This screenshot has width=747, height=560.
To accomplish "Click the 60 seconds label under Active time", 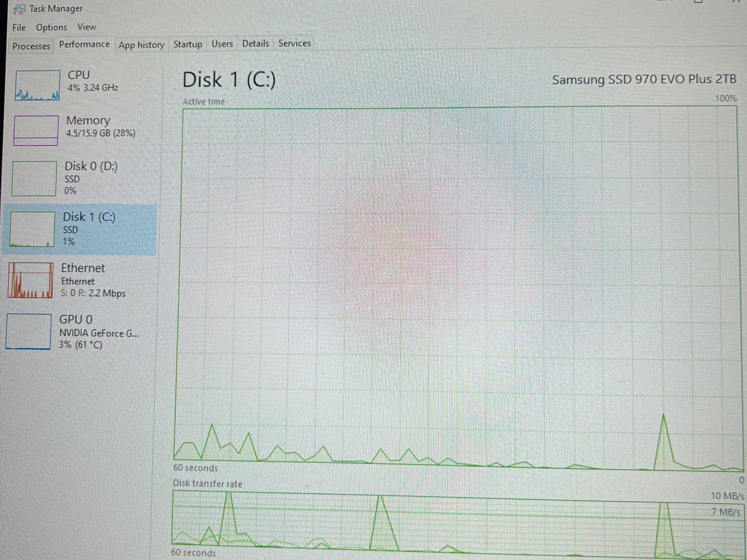I will coord(196,468).
